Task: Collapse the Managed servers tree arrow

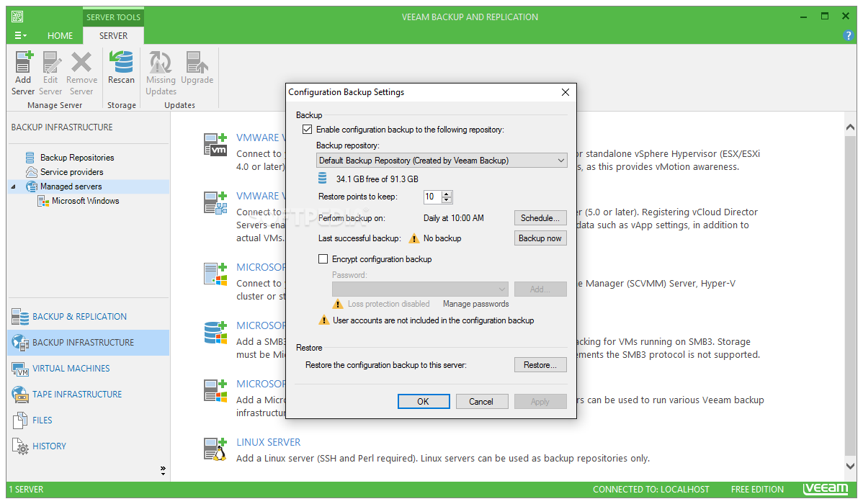Action: pos(13,186)
